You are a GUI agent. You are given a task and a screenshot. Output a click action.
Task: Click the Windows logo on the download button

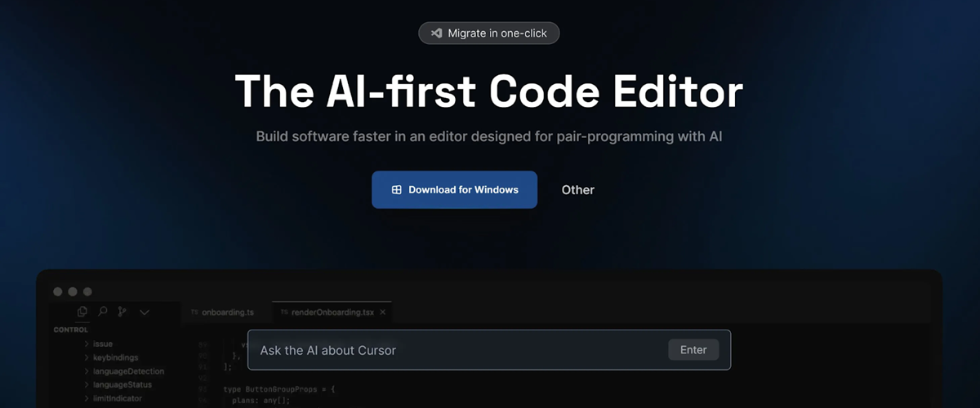(x=396, y=189)
